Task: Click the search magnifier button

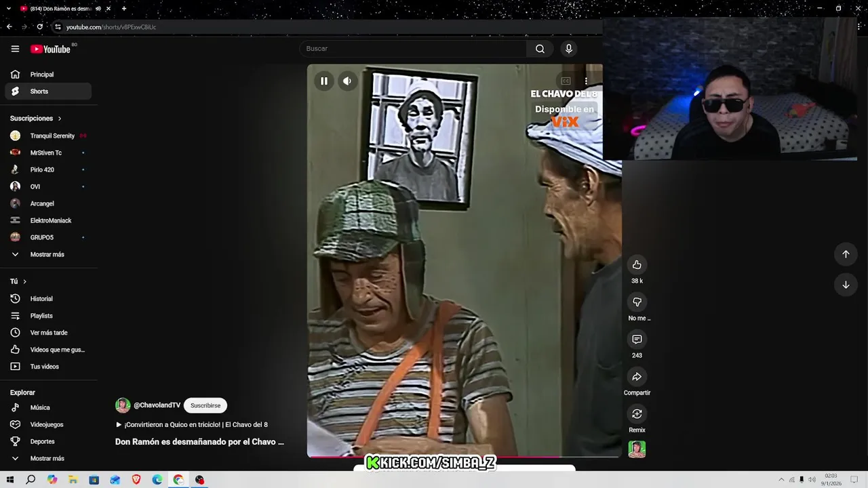Action: coord(540,49)
